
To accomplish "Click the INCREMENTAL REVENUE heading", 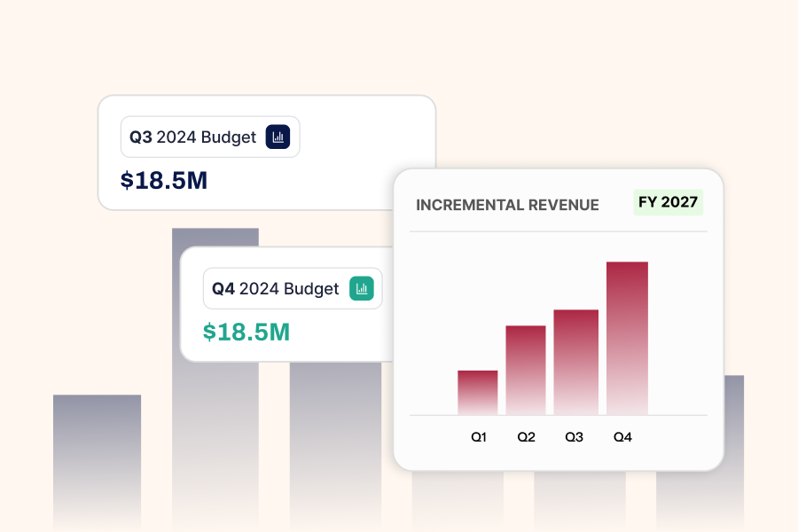I will tap(507, 205).
